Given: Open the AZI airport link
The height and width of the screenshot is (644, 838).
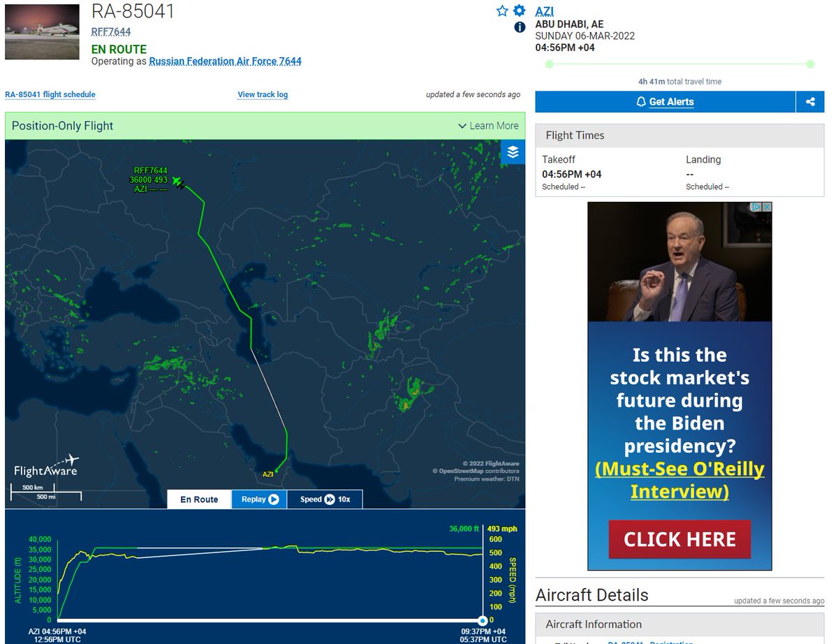Looking at the screenshot, I should tap(544, 12).
